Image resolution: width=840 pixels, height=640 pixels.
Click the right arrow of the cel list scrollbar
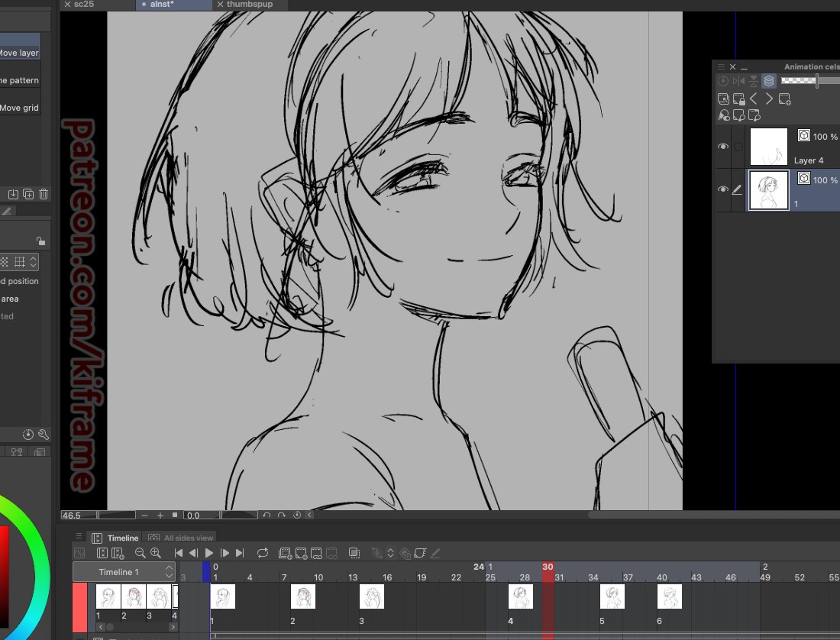point(173,626)
